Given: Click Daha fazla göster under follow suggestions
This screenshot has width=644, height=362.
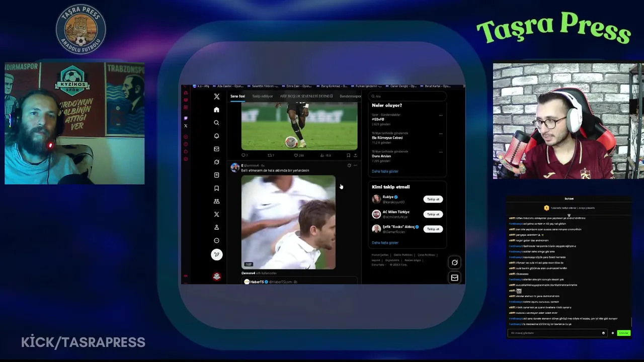Looking at the screenshot, I should [x=385, y=243].
